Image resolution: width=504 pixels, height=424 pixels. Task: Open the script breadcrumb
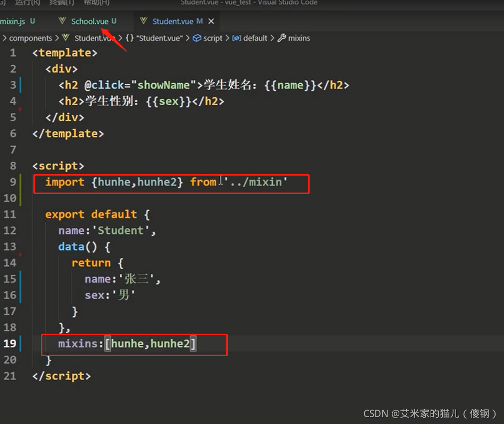(x=213, y=38)
